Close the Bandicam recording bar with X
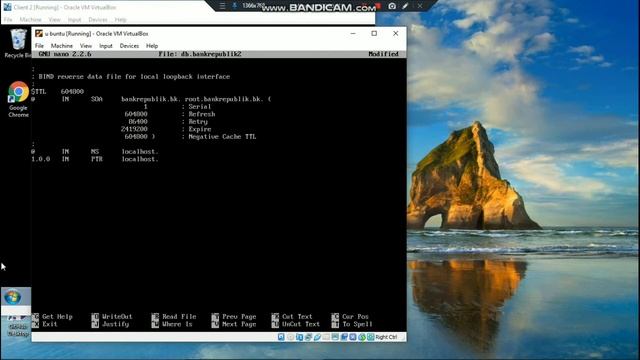The width and height of the screenshot is (640, 360). coord(420,6)
